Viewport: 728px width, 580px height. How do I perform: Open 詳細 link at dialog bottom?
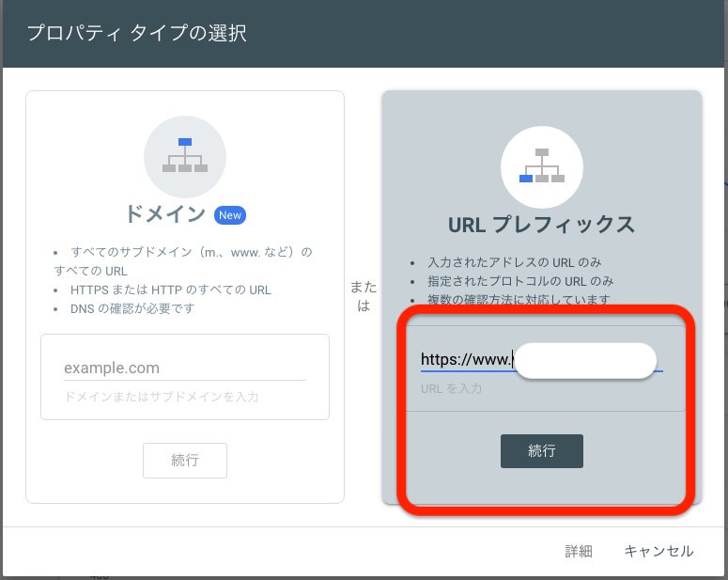point(579,552)
